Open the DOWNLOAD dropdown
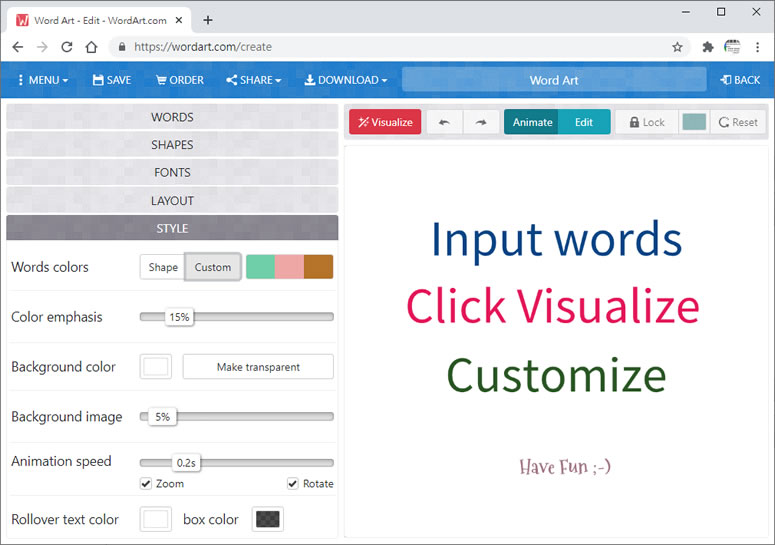Viewport: 775px width, 545px height. (x=345, y=80)
